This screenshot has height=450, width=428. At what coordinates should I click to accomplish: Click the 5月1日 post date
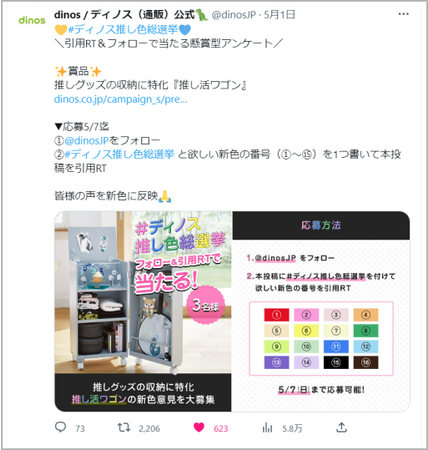coord(279,15)
